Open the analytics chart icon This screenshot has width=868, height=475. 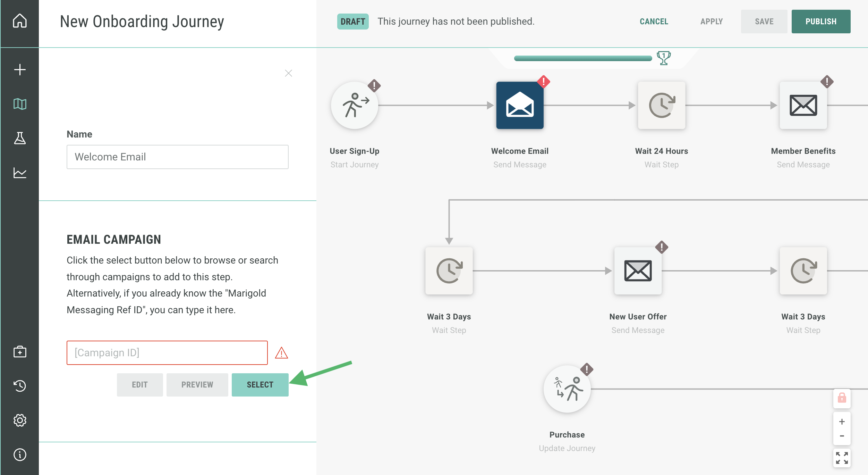[20, 173]
